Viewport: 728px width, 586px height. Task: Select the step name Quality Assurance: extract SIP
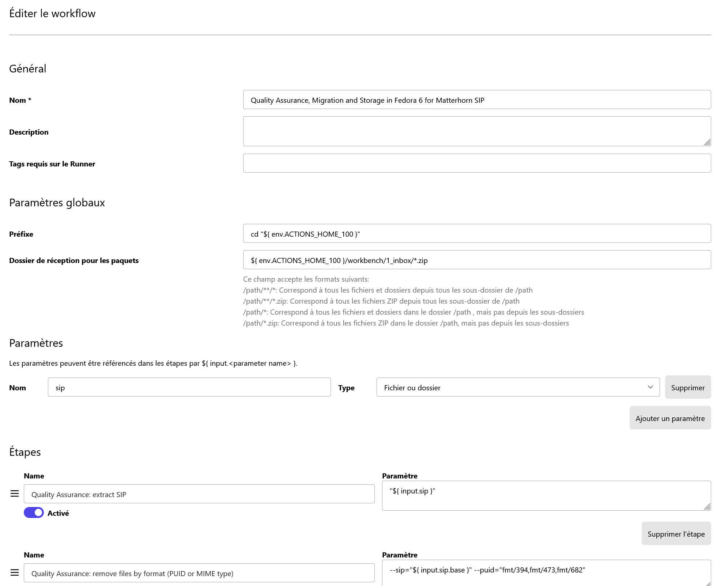(199, 494)
